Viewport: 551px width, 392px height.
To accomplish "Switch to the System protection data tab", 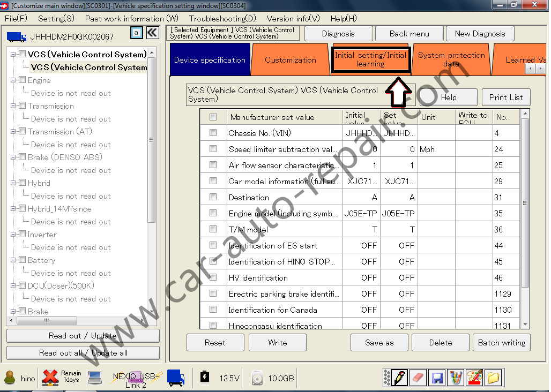I will pyautogui.click(x=451, y=59).
